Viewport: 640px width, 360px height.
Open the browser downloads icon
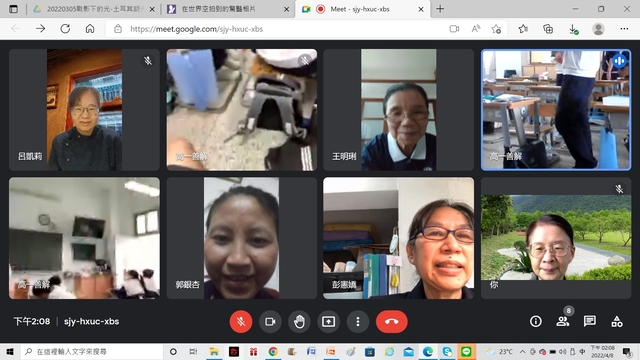pos(573,29)
